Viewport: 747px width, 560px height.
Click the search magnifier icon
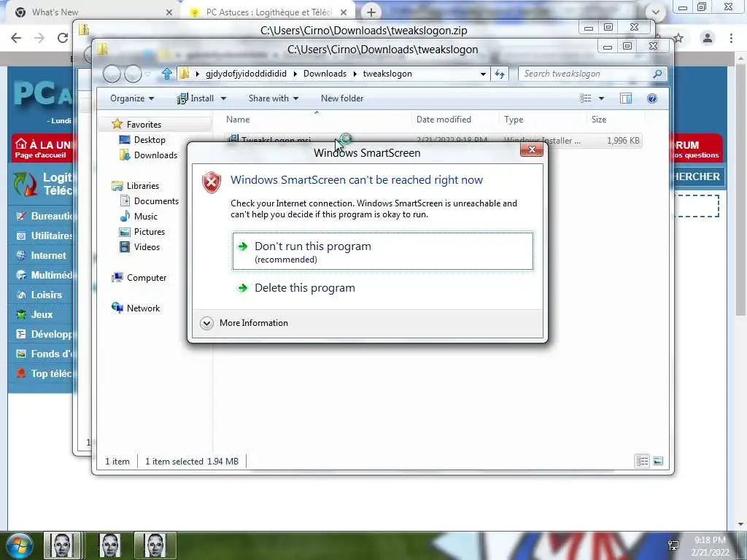[x=658, y=74]
